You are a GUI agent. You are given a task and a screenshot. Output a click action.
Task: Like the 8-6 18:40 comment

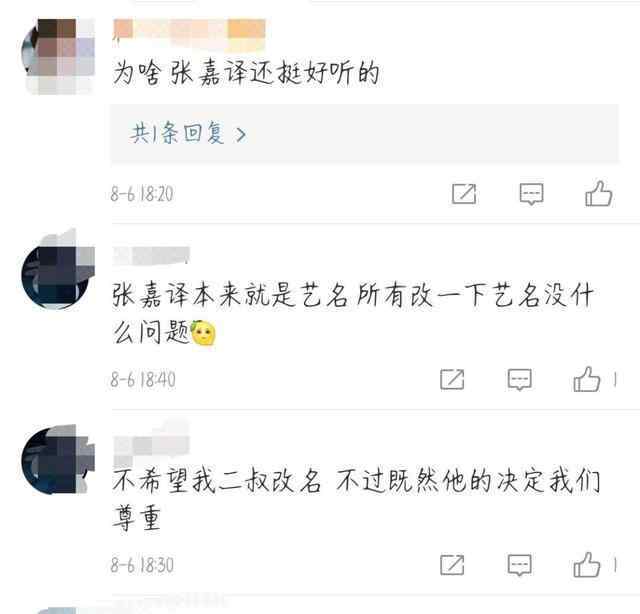point(587,379)
